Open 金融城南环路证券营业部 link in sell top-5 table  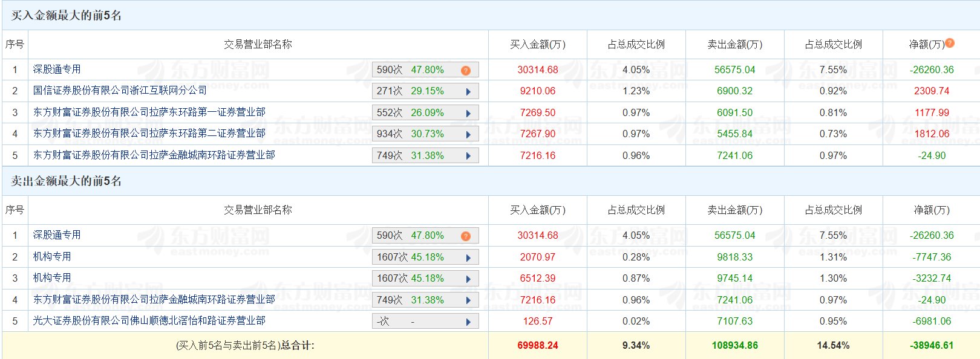(x=154, y=300)
